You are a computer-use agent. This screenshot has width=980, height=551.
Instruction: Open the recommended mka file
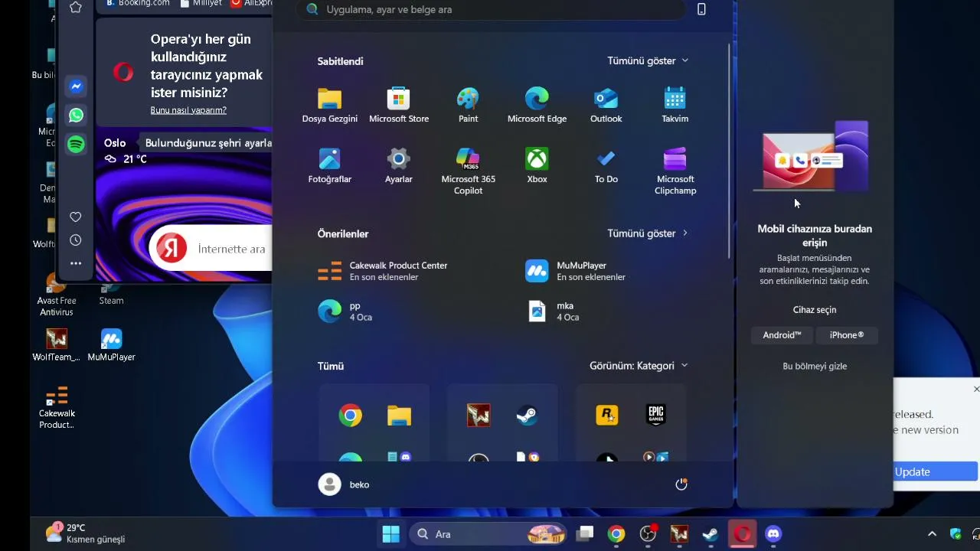pos(553,311)
